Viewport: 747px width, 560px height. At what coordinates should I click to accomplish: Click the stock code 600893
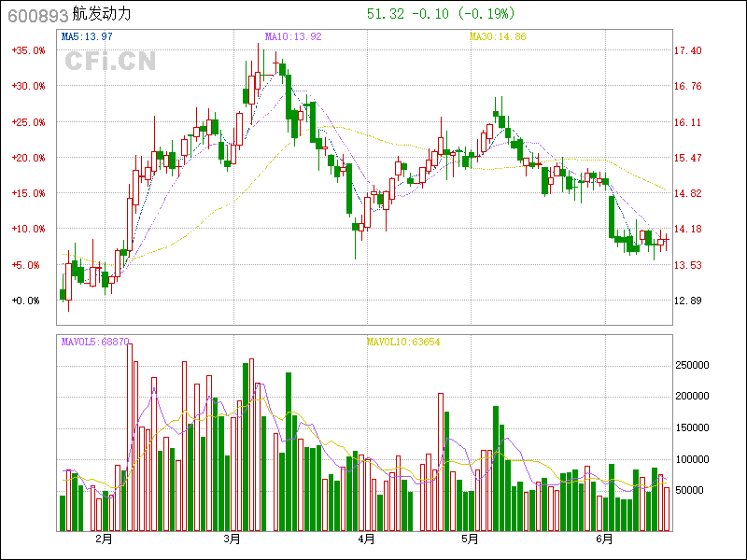point(35,15)
